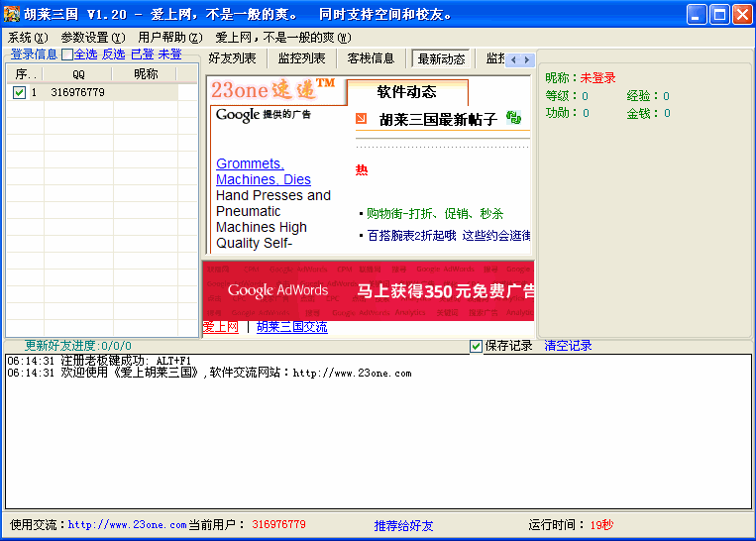Click the 更新好友进度:0/0/0 status text
Screen dimensions: 756x541
tap(78, 346)
